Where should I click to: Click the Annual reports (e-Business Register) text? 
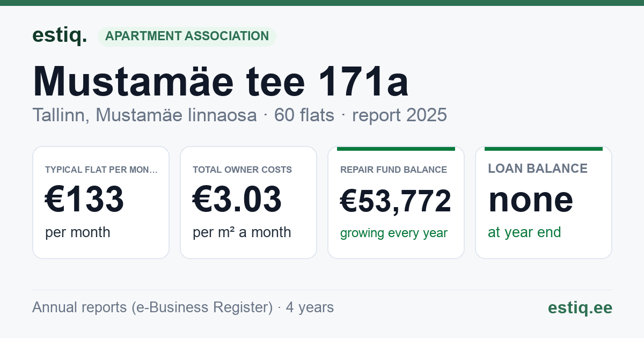(x=152, y=307)
